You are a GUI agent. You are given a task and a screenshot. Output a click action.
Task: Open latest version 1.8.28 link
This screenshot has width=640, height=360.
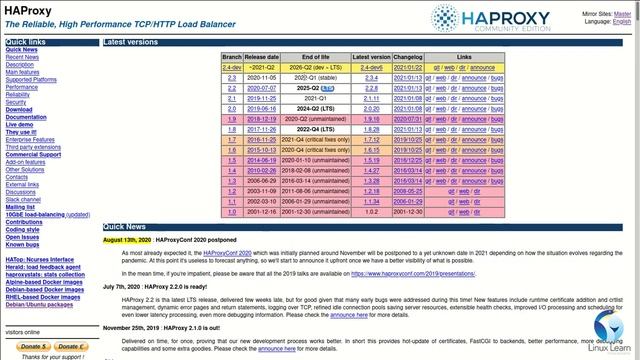click(371, 129)
